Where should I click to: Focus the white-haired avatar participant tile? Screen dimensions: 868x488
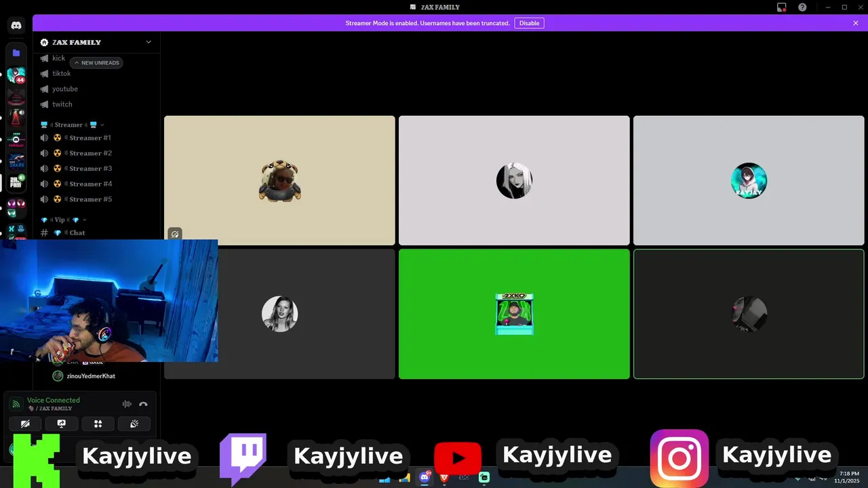[514, 180]
